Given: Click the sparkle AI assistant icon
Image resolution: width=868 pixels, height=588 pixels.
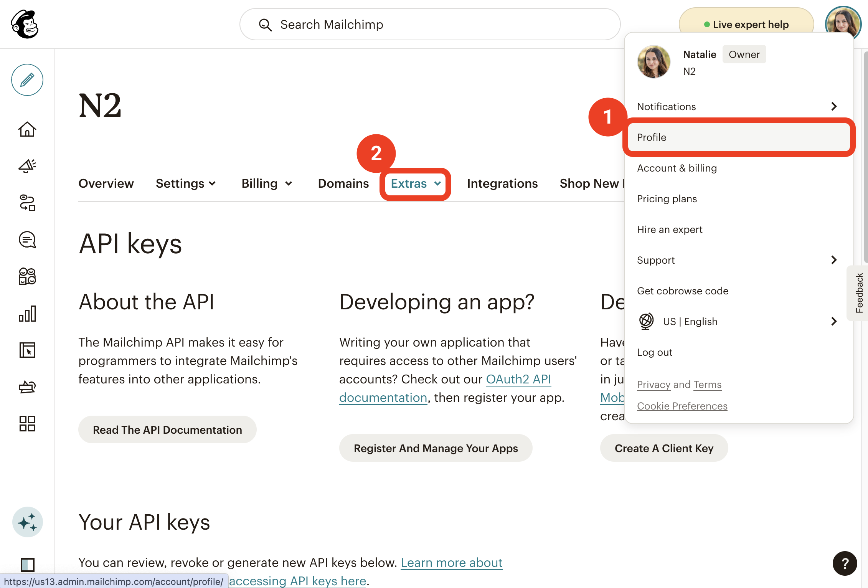Looking at the screenshot, I should point(27,522).
